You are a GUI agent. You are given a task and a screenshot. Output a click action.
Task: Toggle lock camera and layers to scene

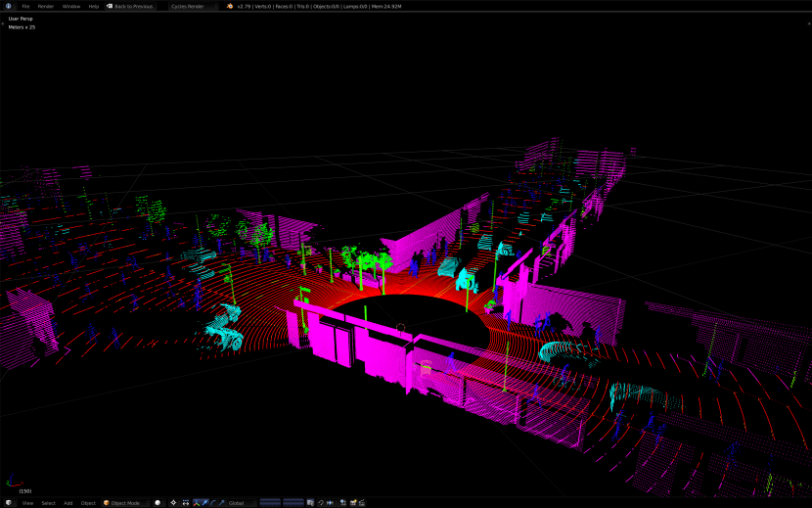[x=310, y=503]
